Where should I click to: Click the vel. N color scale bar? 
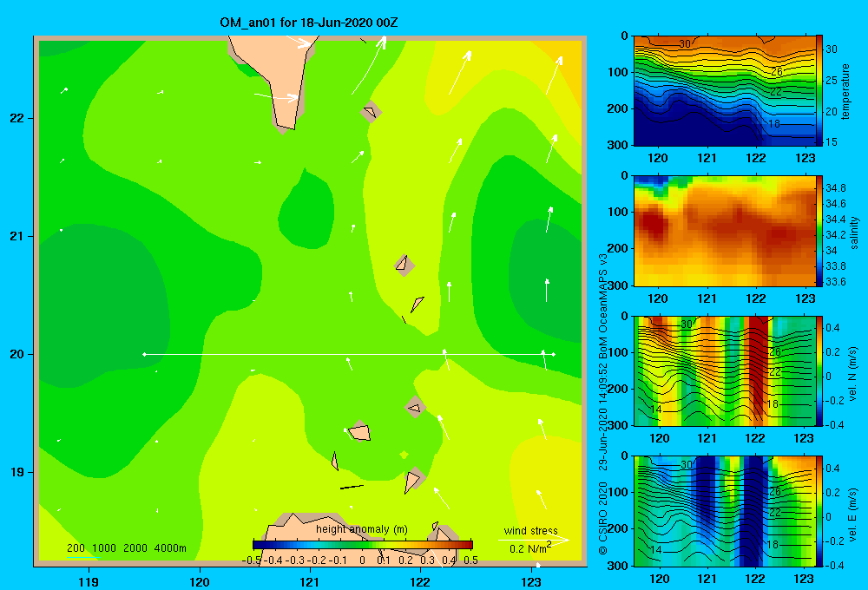tap(819, 371)
